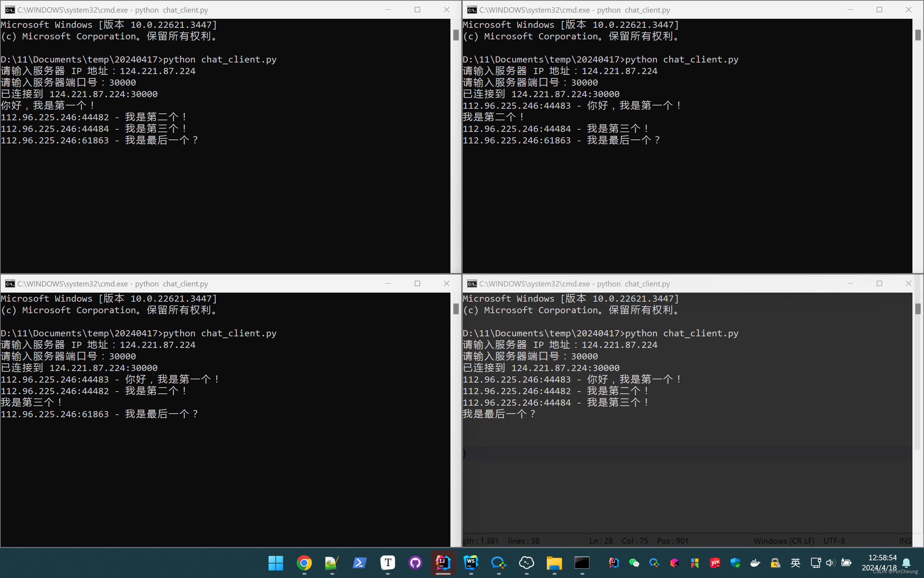Click 'Ln : 28' status bar entry
This screenshot has height=578, width=924.
tap(601, 540)
